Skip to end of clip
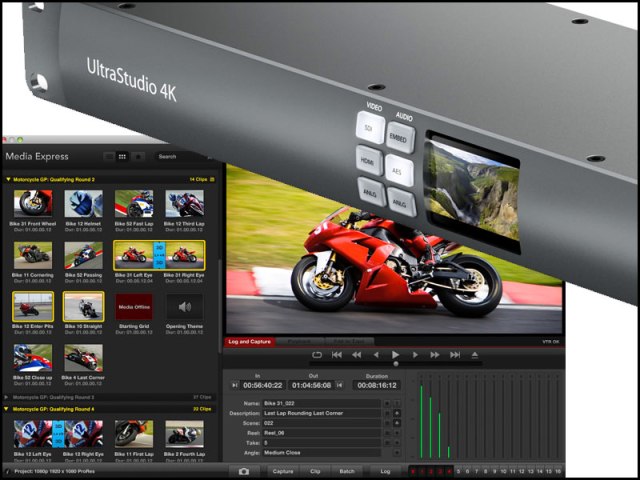Screen dimensions: 640x480 click(455, 355)
